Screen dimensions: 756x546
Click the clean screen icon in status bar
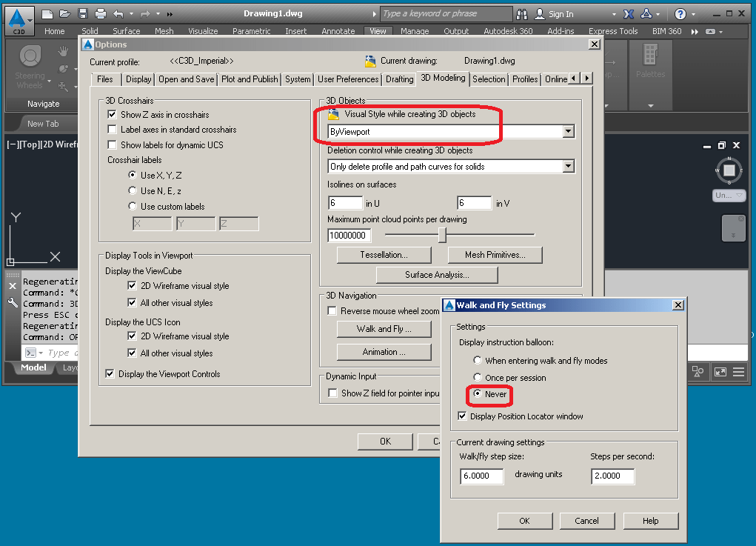point(720,371)
